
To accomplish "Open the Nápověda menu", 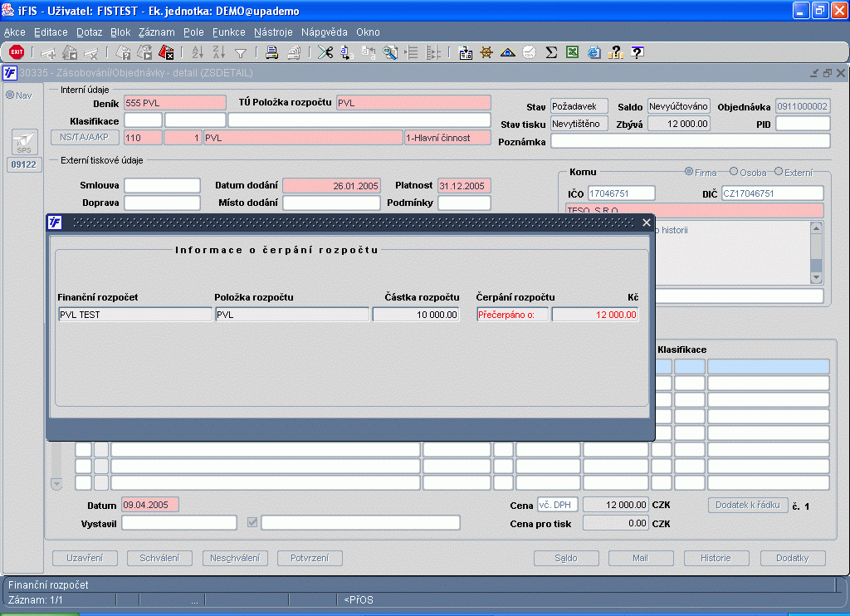I will [x=325, y=32].
